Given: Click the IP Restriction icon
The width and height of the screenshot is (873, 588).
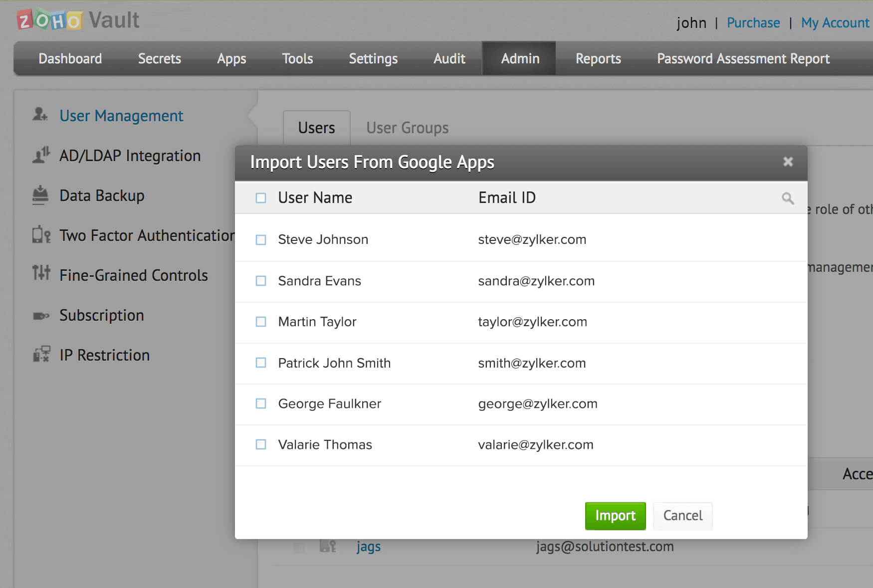Looking at the screenshot, I should 41,355.
